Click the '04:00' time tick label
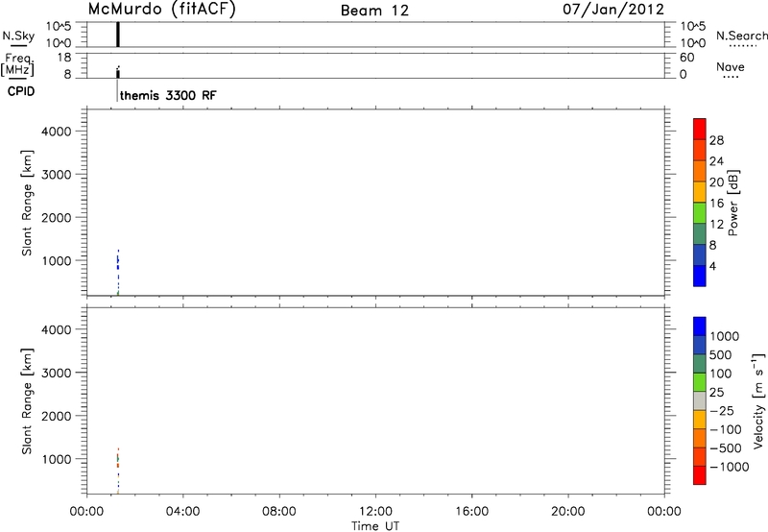This screenshot has height=532, width=768. pos(183,512)
